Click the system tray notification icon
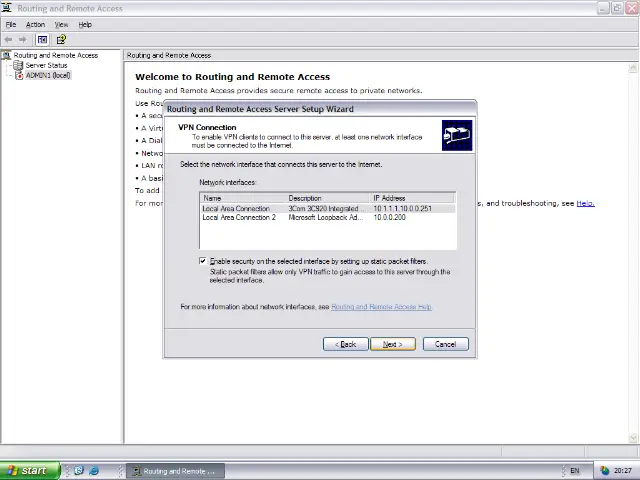The image size is (640, 480). [x=604, y=471]
